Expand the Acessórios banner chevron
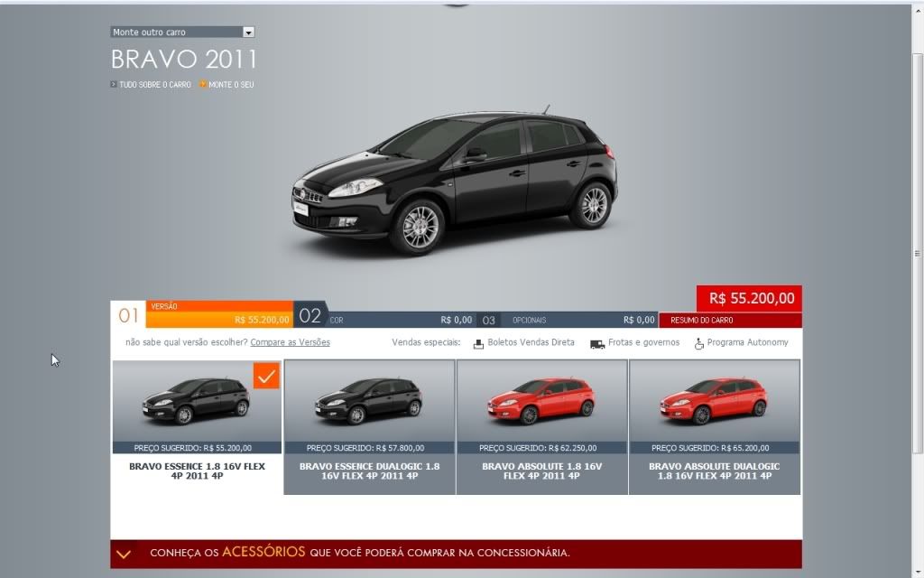Image resolution: width=924 pixels, height=578 pixels. point(124,555)
